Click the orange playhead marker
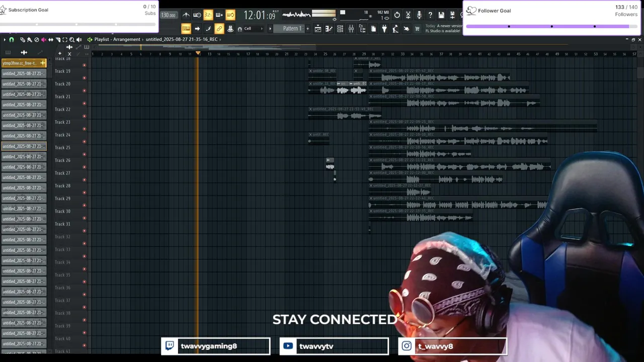This screenshot has width=644, height=362. (x=198, y=53)
